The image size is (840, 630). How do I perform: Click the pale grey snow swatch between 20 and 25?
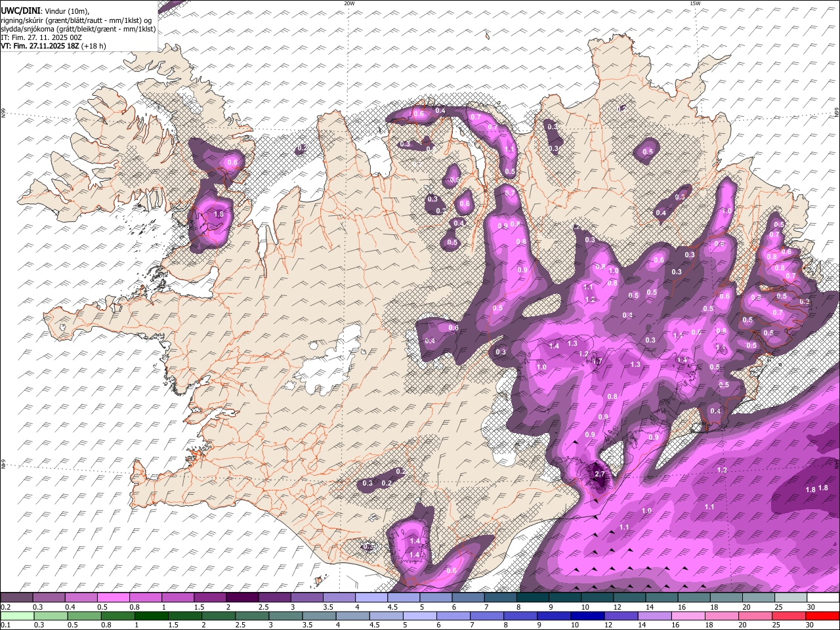(758, 598)
